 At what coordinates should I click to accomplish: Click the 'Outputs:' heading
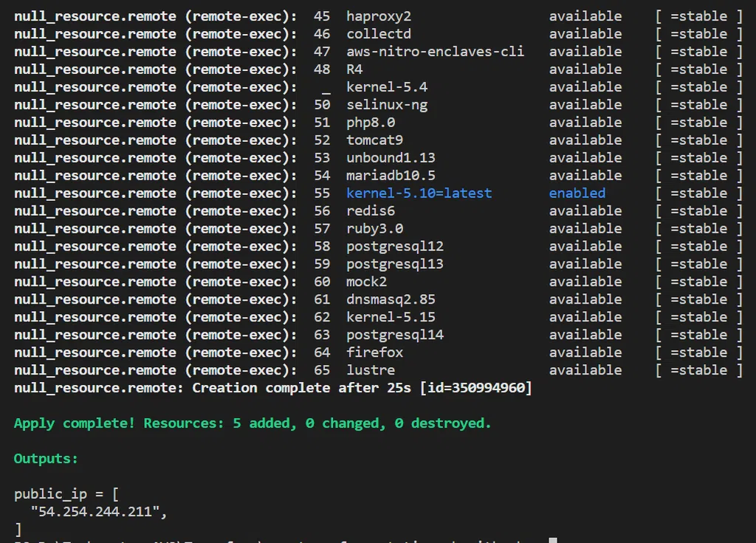tap(46, 459)
